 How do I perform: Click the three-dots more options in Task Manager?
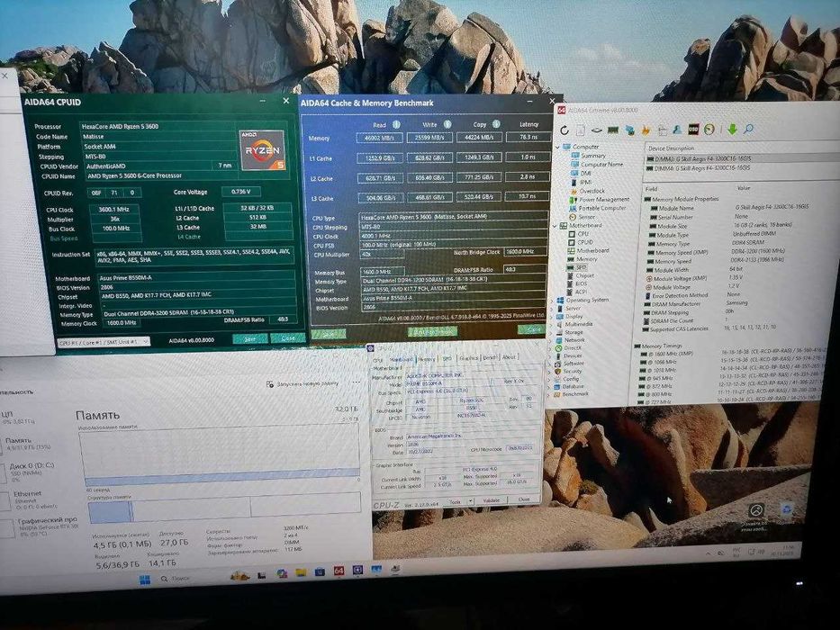click(x=357, y=383)
